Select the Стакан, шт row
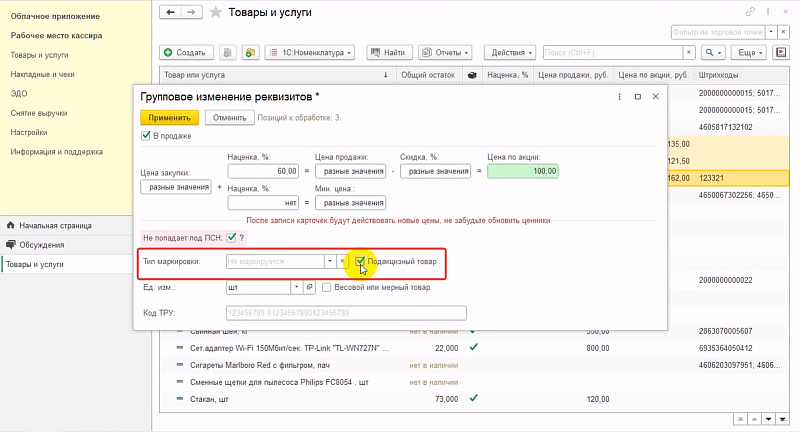This screenshot has height=432, width=800. pos(474,399)
